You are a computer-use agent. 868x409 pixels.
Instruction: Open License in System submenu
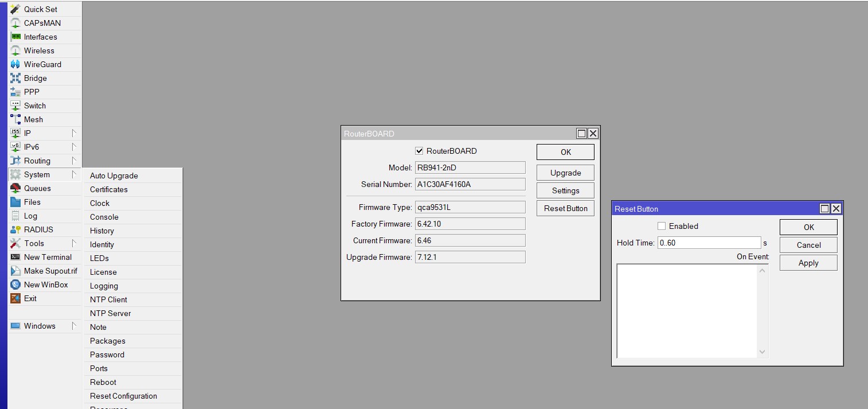click(133, 272)
